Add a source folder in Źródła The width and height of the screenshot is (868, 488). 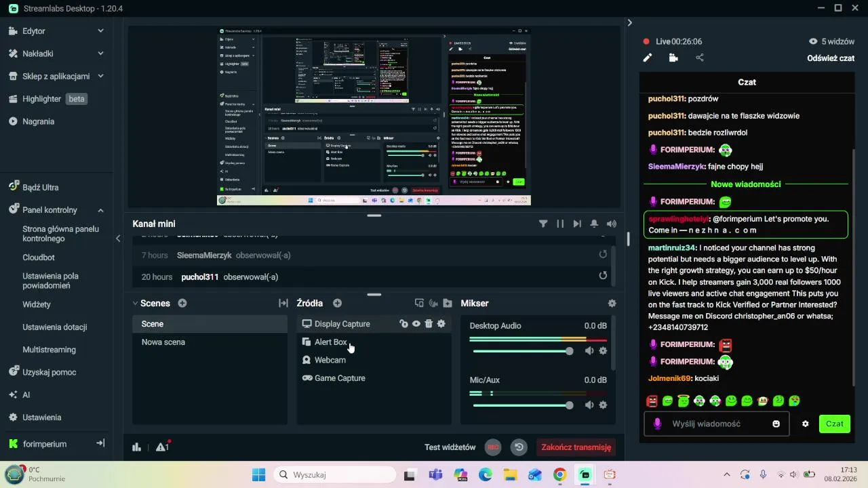coord(448,304)
